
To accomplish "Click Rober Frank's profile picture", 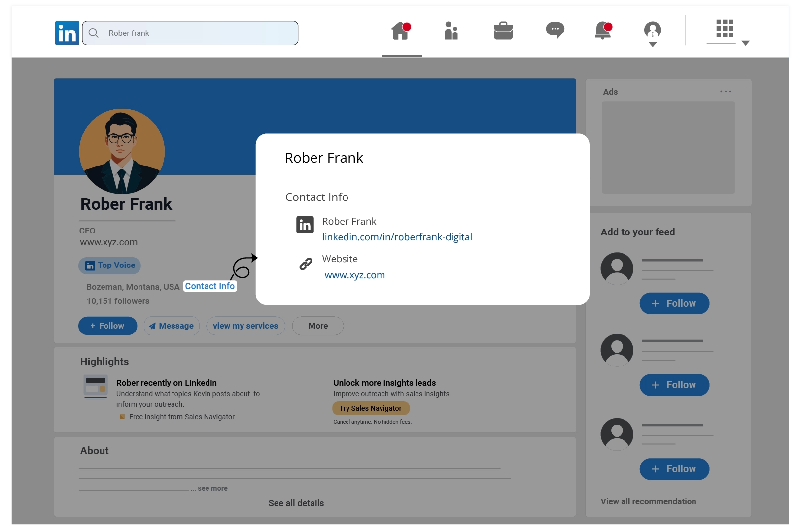I will click(122, 151).
